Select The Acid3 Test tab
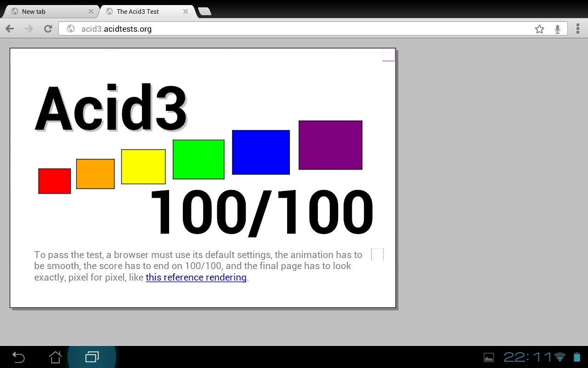 [138, 11]
